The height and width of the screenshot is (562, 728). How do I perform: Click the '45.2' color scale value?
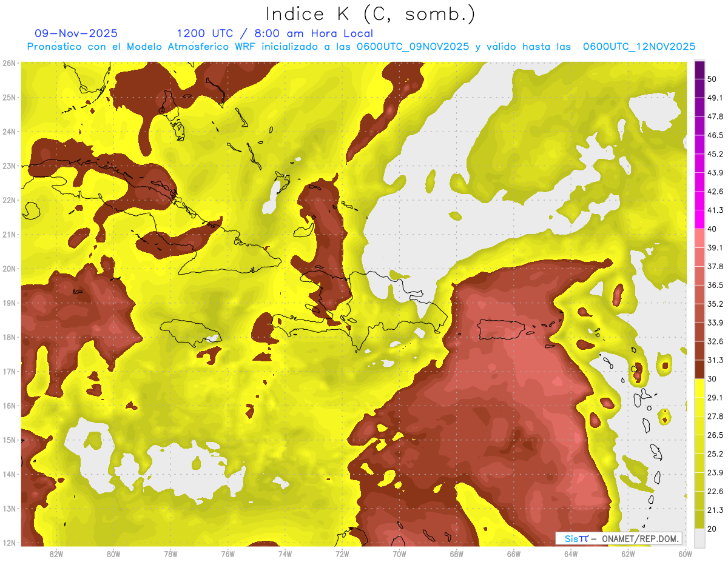(715, 154)
